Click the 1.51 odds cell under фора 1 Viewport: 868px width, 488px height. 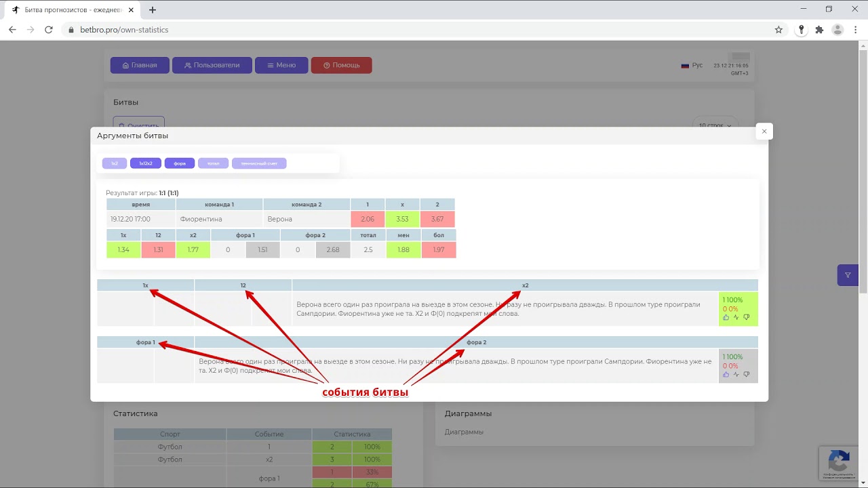tap(263, 249)
